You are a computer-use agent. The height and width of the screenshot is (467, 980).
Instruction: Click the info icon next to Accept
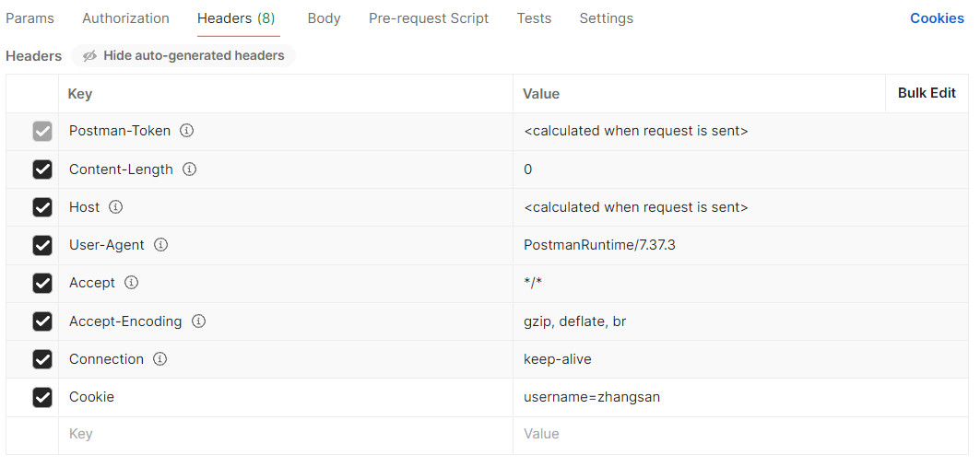[131, 283]
